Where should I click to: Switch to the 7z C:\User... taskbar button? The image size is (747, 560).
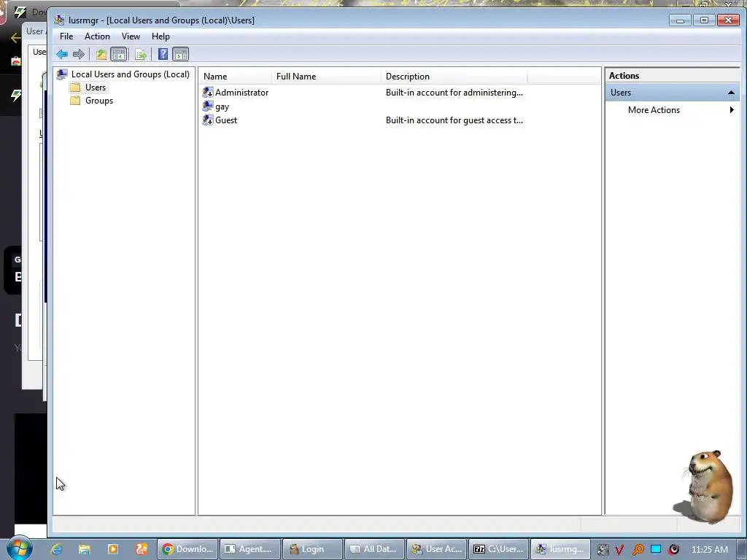pyautogui.click(x=499, y=549)
